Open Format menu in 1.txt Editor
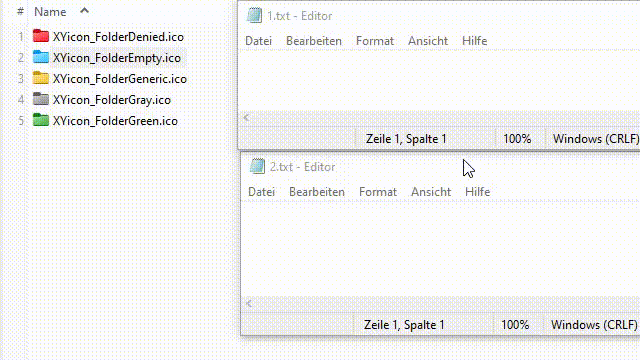Image resolution: width=640 pixels, height=360 pixels. 375,41
